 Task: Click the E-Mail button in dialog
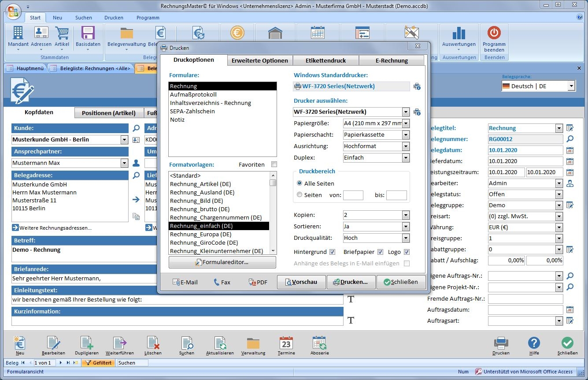coord(185,282)
